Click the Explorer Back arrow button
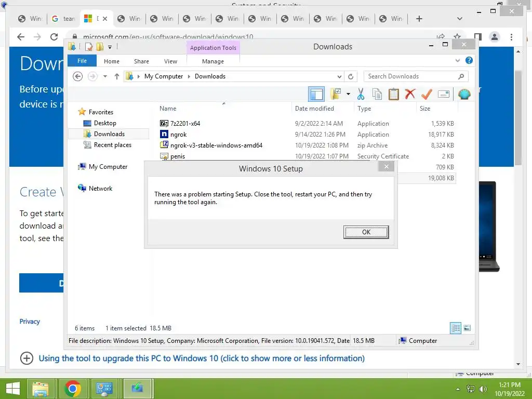Image resolution: width=532 pixels, height=399 pixels. [x=78, y=76]
